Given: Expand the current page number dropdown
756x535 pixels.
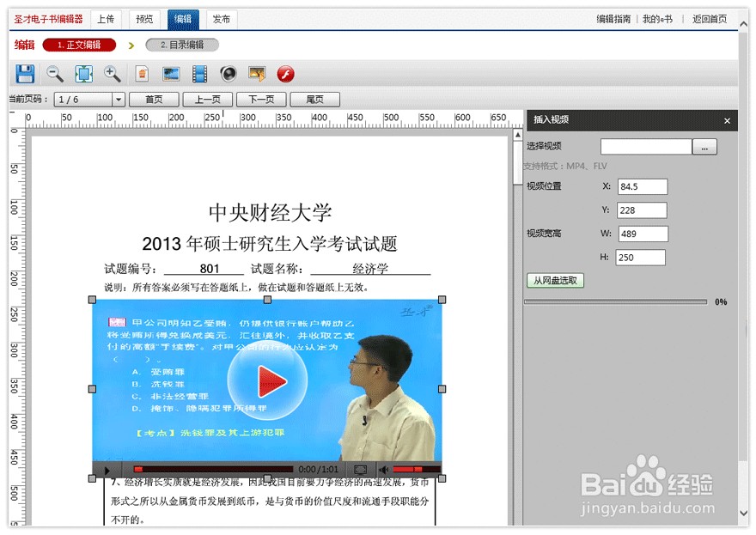Looking at the screenshot, I should coord(119,100).
